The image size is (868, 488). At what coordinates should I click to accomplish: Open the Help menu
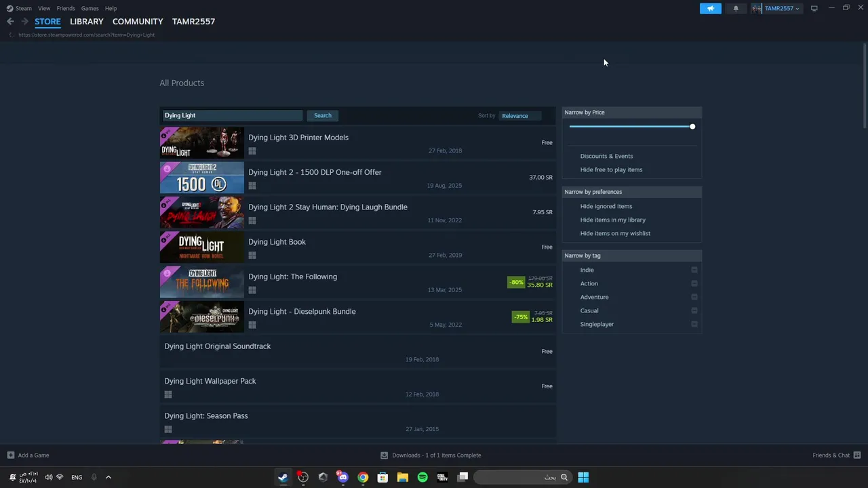tap(111, 8)
